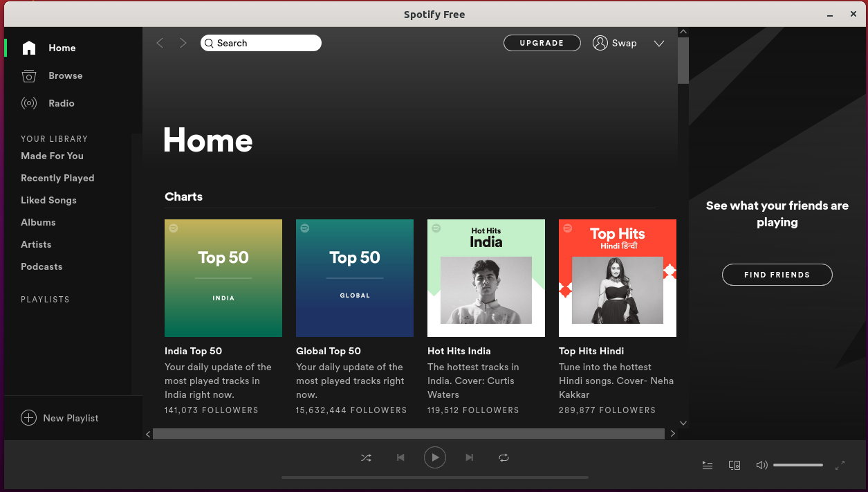The image size is (868, 492).
Task: Click the vertical scrollbar thumb
Action: pyautogui.click(x=683, y=61)
